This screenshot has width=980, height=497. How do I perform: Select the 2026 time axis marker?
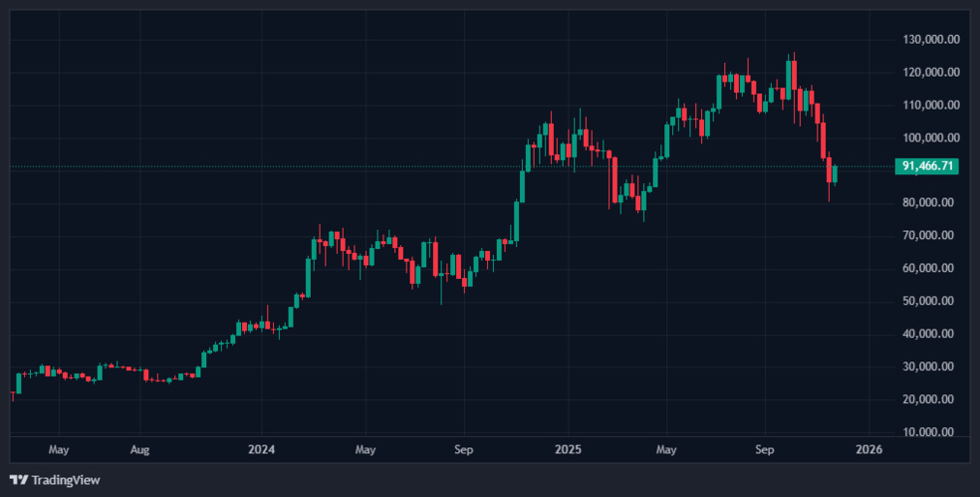[869, 450]
